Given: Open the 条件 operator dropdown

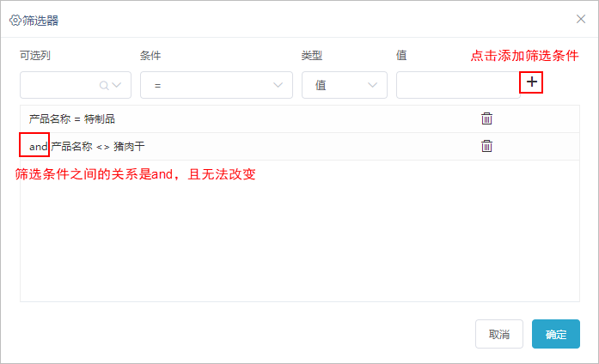Looking at the screenshot, I should [x=217, y=85].
